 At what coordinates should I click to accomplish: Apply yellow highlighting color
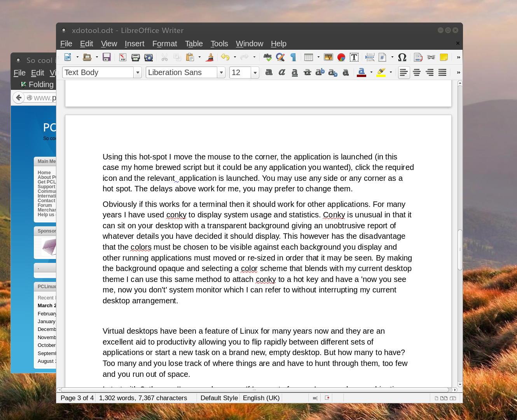pos(381,72)
